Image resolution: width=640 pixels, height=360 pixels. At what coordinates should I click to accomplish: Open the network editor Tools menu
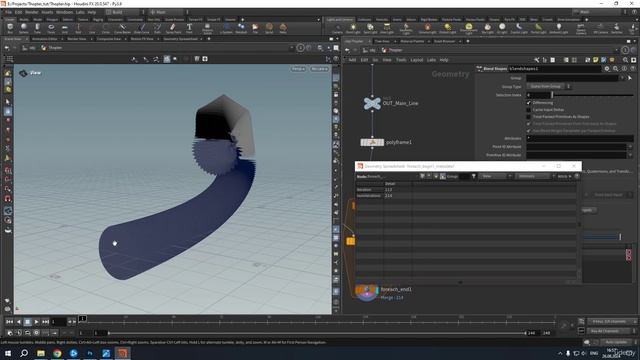point(401,60)
